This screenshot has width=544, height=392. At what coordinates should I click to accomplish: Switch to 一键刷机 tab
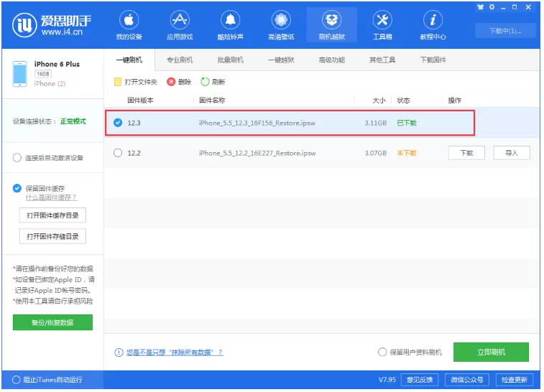pyautogui.click(x=129, y=60)
